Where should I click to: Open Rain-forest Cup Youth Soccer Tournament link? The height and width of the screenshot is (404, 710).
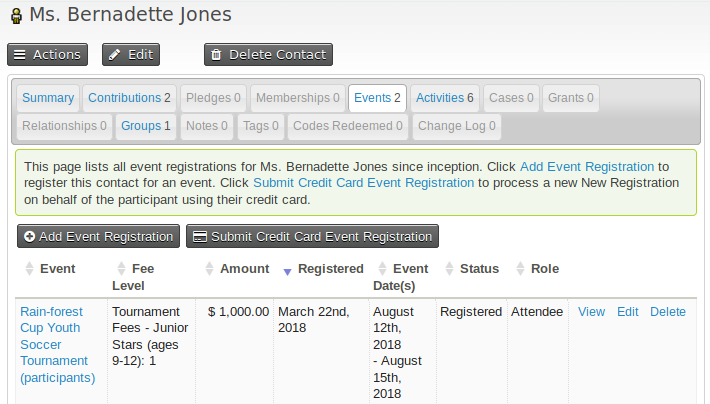[x=58, y=344]
